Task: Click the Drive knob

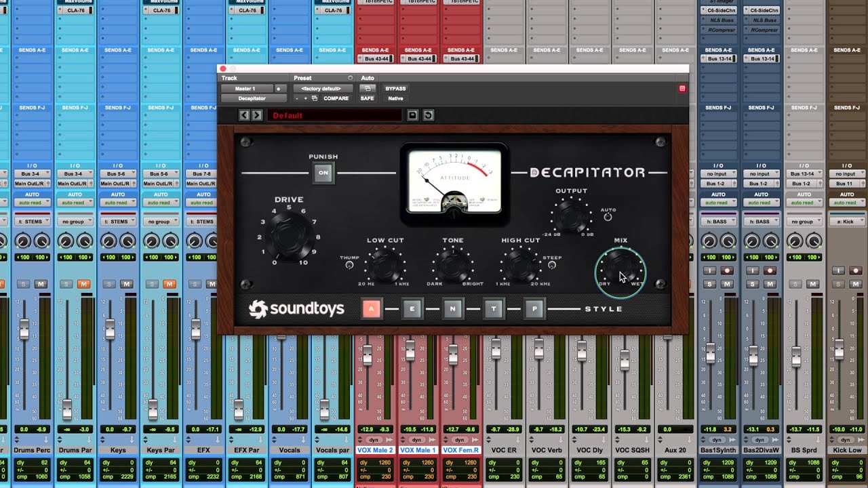Action: tap(289, 236)
